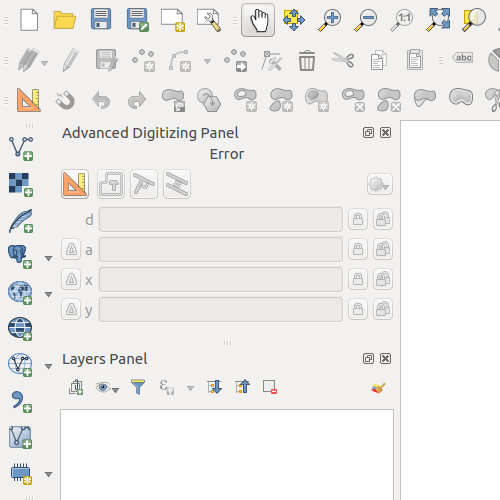
Task: Click the Filter Legend funnel icon
Action: point(138,387)
